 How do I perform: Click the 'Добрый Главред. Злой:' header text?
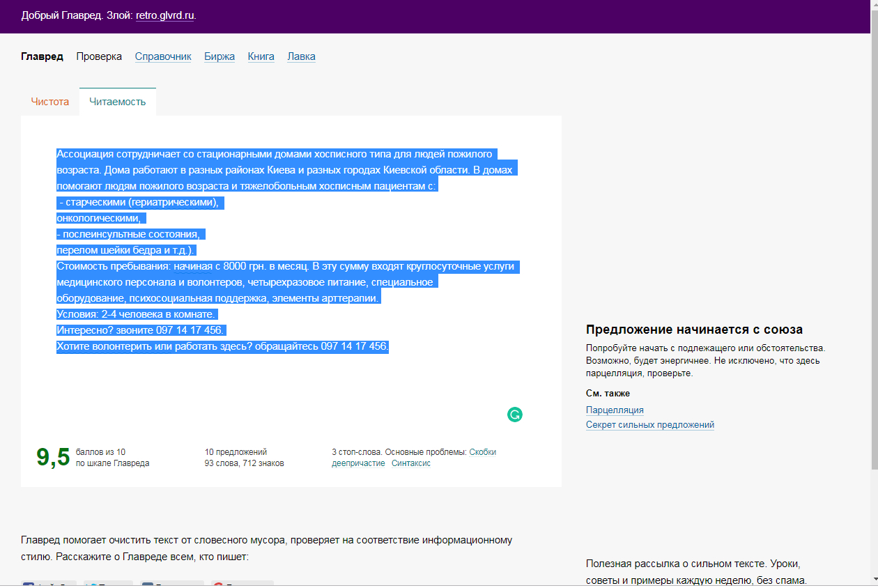(x=77, y=15)
